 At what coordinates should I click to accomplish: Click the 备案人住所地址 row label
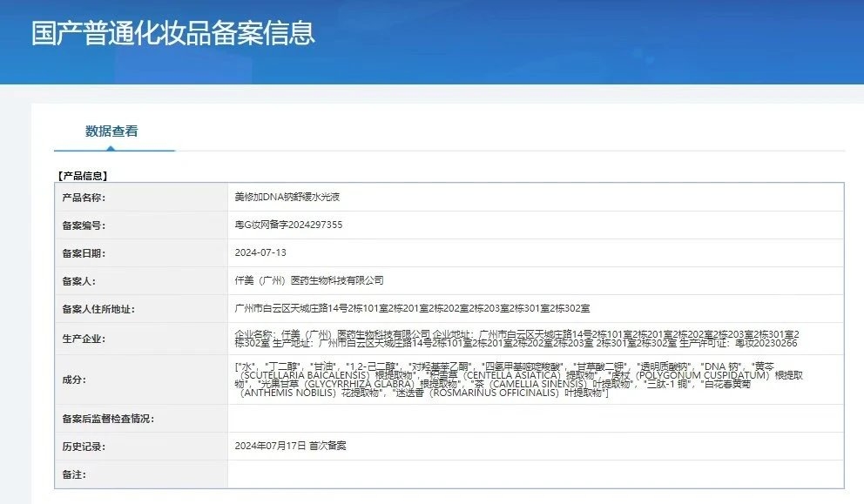click(98, 309)
